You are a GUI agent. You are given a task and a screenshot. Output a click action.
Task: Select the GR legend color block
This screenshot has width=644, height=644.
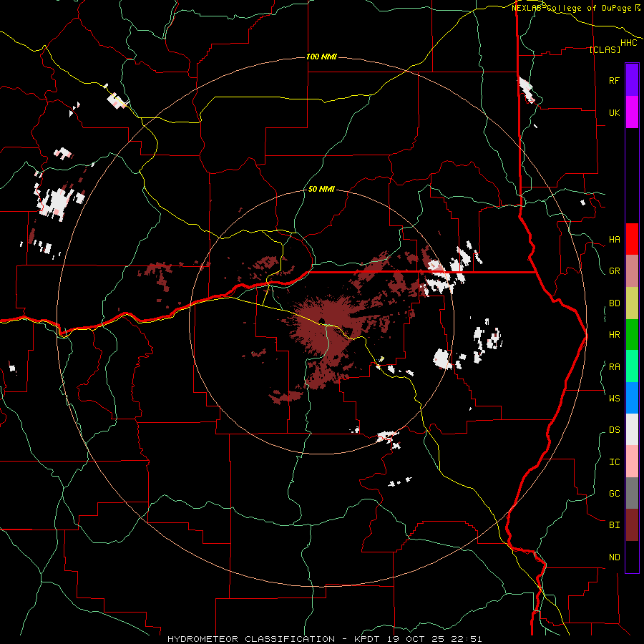tap(632, 271)
